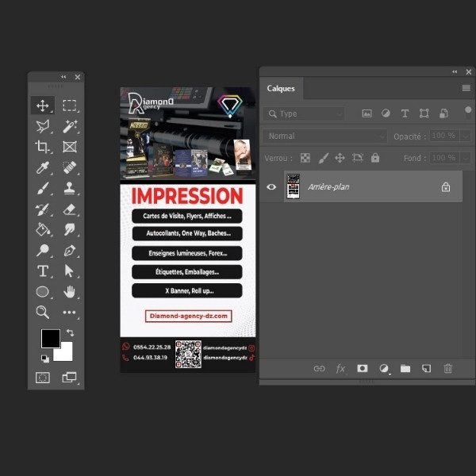
Task: Create a new layer using bottom button
Action: pyautogui.click(x=426, y=369)
